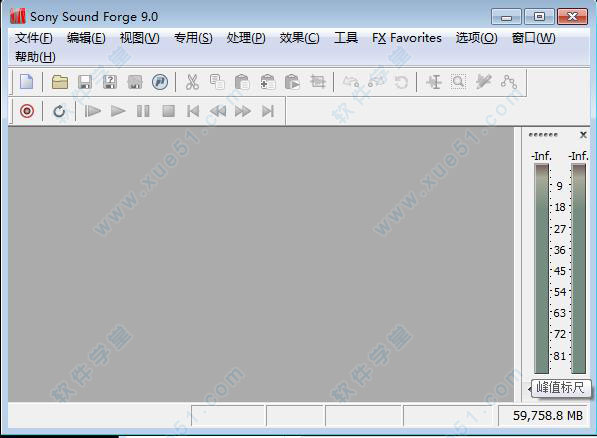Click the right -Inf. peak reading

pos(578,156)
